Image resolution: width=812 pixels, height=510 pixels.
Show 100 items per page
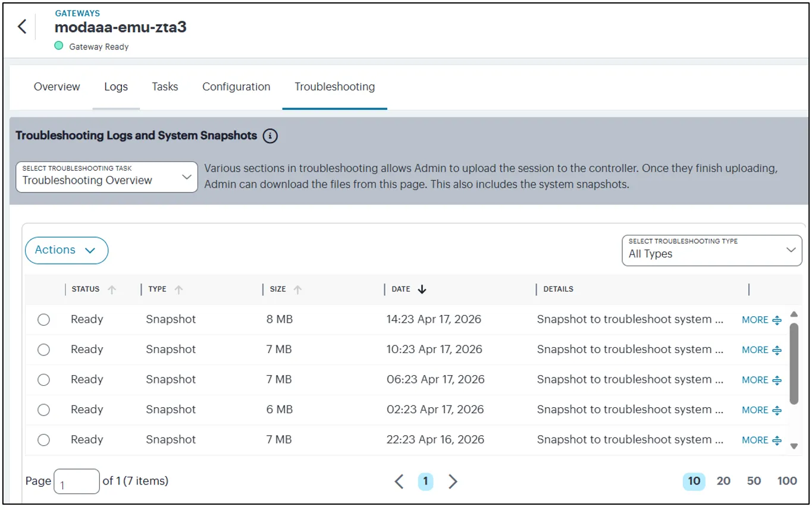tap(787, 481)
